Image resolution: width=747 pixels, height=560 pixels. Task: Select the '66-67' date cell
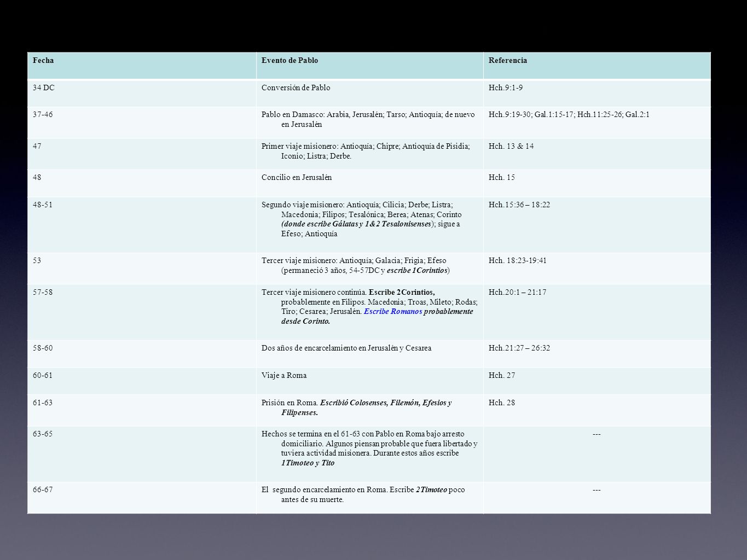pos(142,498)
